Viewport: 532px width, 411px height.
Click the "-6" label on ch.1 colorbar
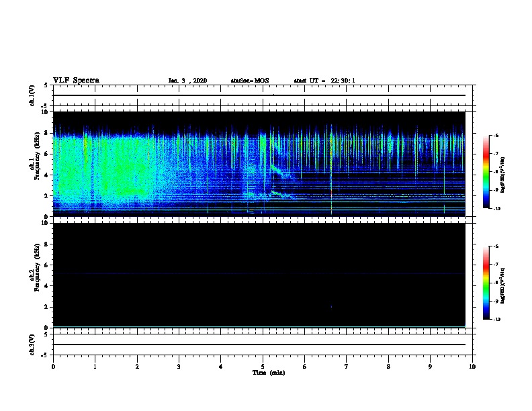[496, 135]
